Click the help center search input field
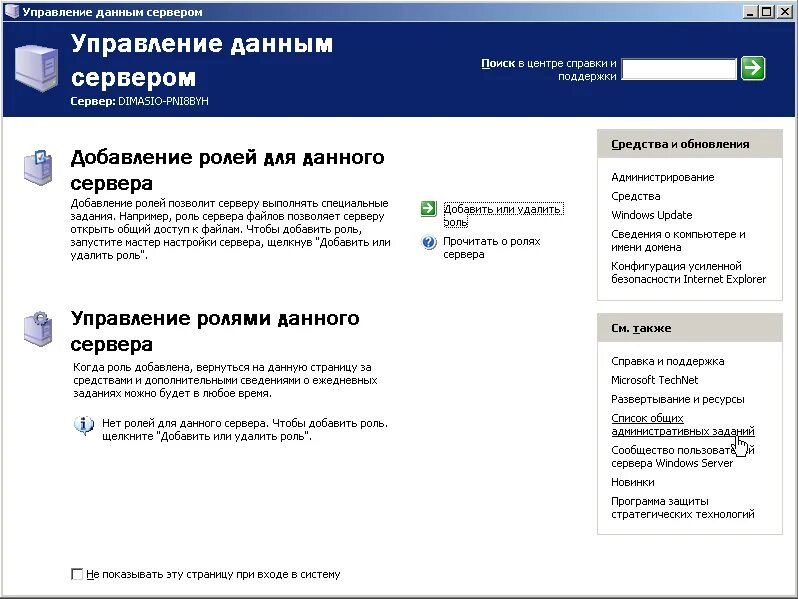798x599 pixels. click(679, 69)
